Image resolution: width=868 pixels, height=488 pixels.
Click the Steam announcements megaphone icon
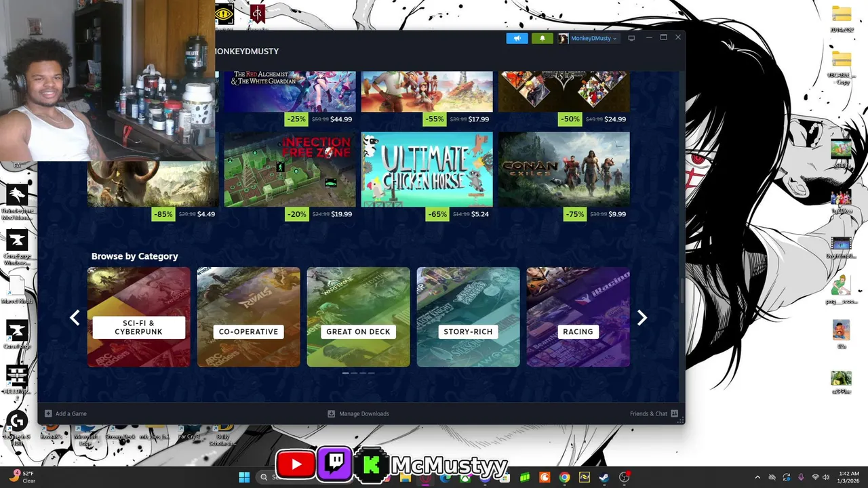tap(517, 39)
